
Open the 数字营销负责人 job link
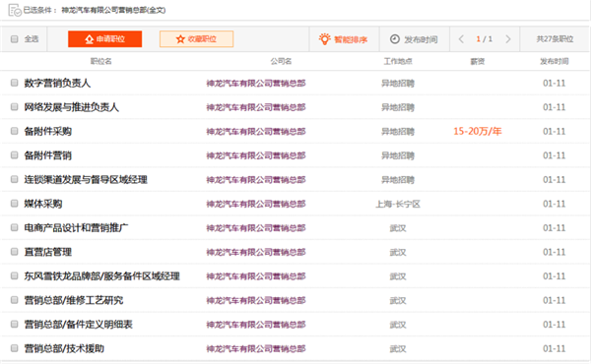coord(57,84)
